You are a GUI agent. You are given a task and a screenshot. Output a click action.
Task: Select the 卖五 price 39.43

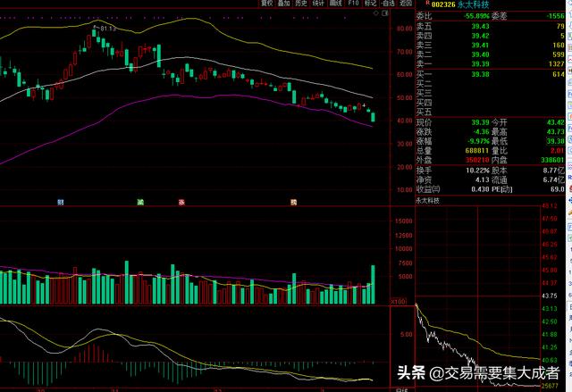tap(480, 26)
